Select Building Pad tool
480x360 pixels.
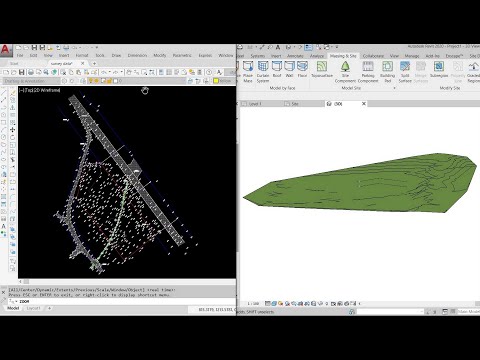coord(387,71)
